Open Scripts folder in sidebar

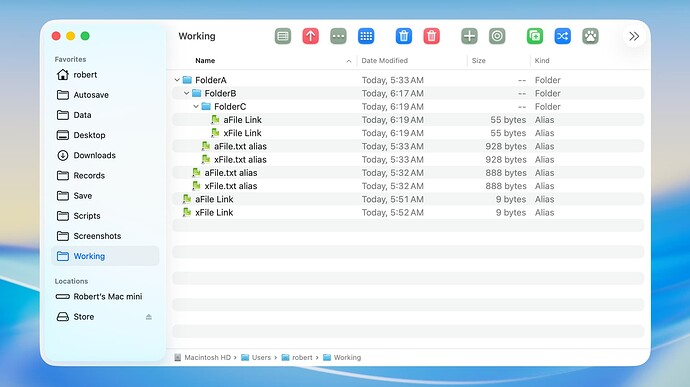[105, 216]
